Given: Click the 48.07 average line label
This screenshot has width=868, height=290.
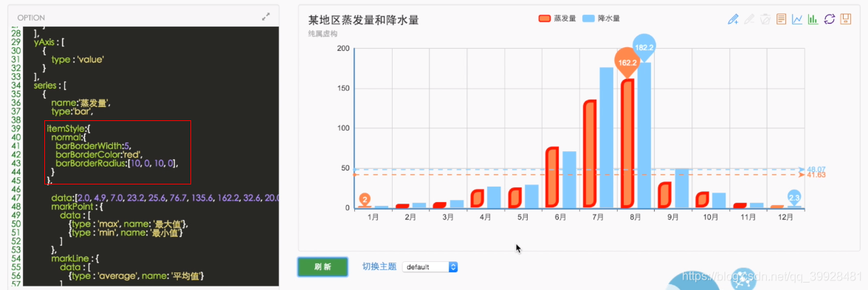Looking at the screenshot, I should tap(816, 170).
